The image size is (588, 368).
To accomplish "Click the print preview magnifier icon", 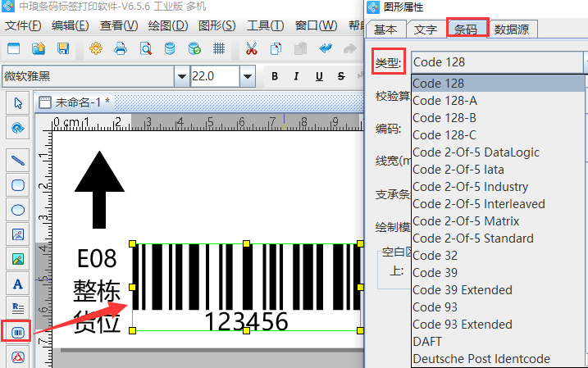I will coord(145,48).
